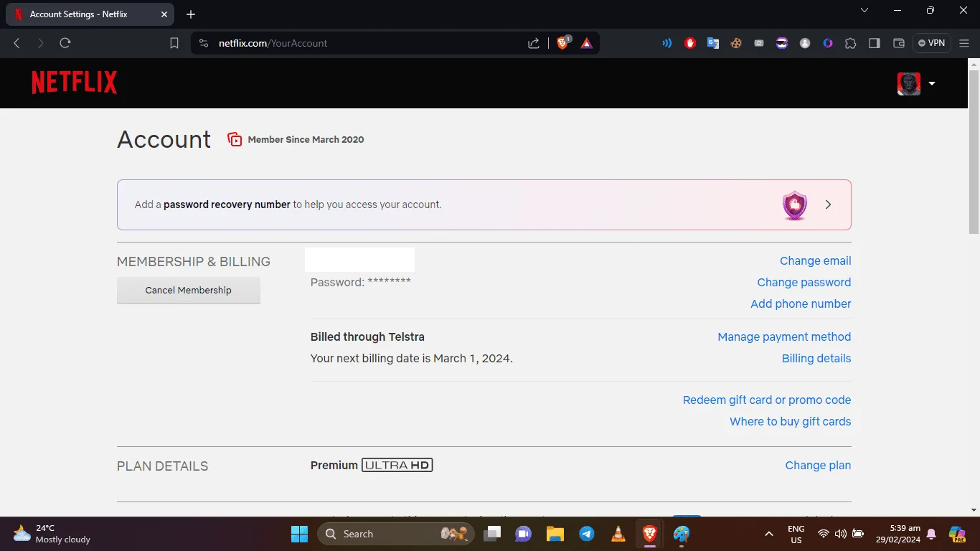Open the extensions puzzle menu
This screenshot has width=980, height=551.
(x=851, y=43)
